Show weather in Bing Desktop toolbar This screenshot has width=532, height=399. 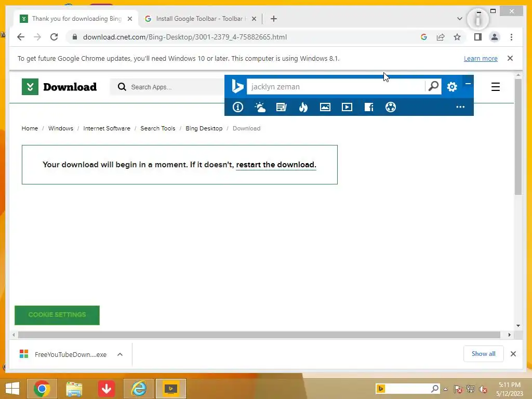click(x=260, y=107)
